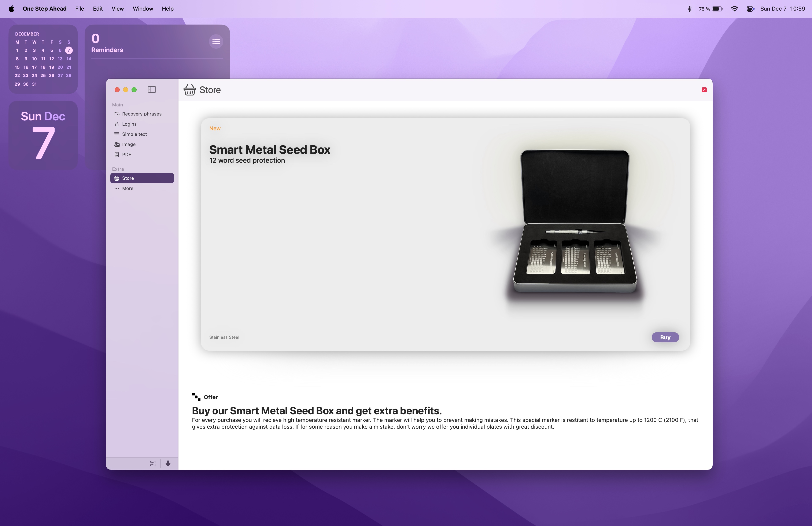Open Store in browser via red arrow icon
The width and height of the screenshot is (812, 526).
click(704, 90)
